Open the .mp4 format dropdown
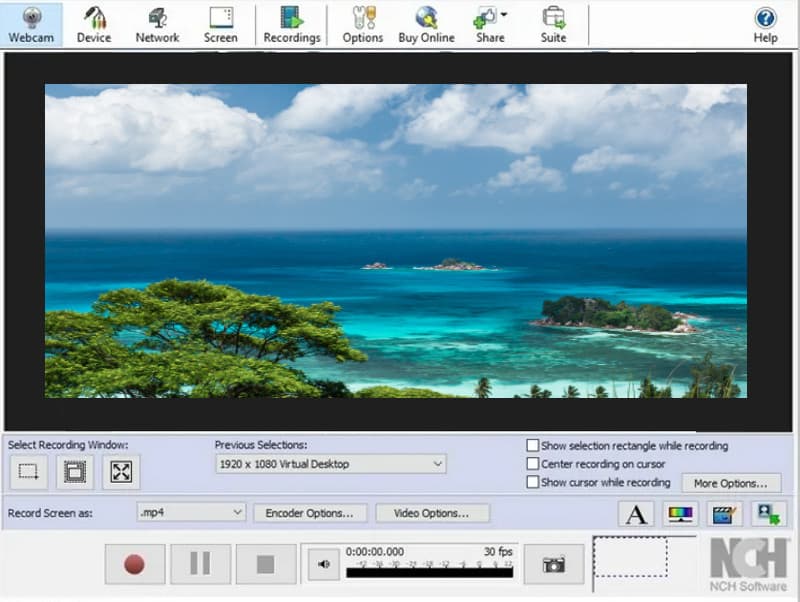This screenshot has height=602, width=800. click(237, 512)
